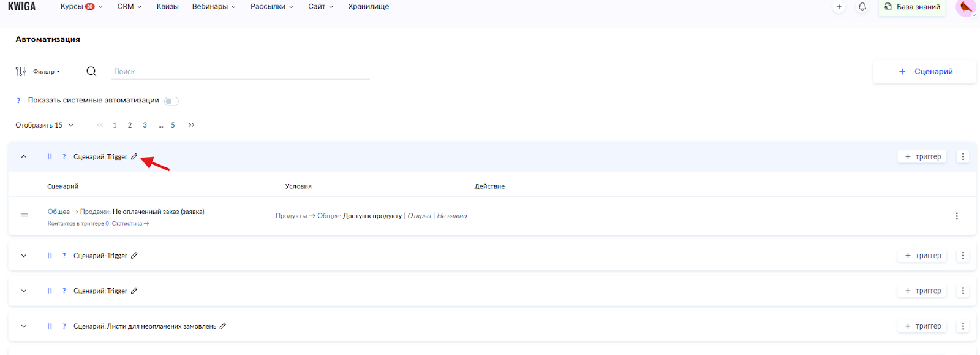Open the Хранилище menu item
The height and width of the screenshot is (355, 980).
[x=368, y=7]
